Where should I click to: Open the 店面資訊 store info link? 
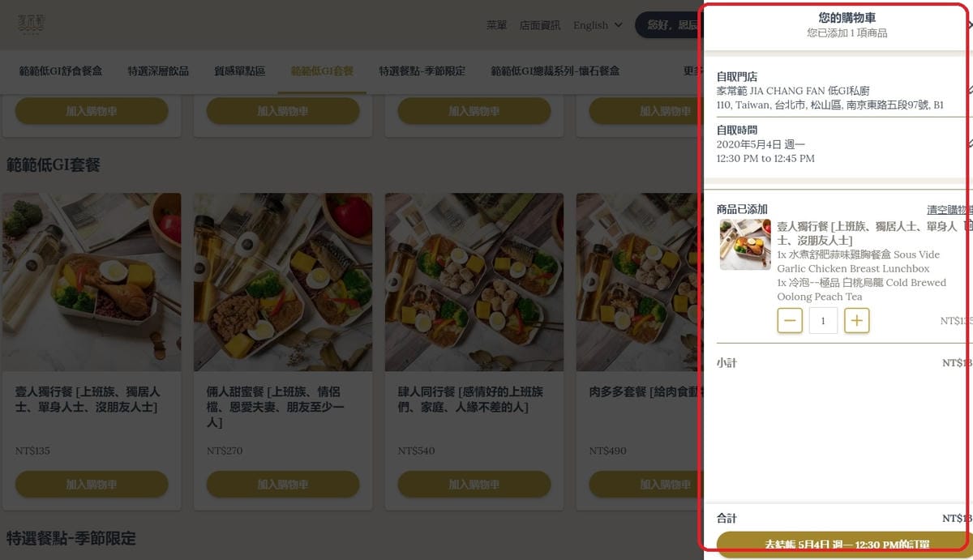click(540, 25)
